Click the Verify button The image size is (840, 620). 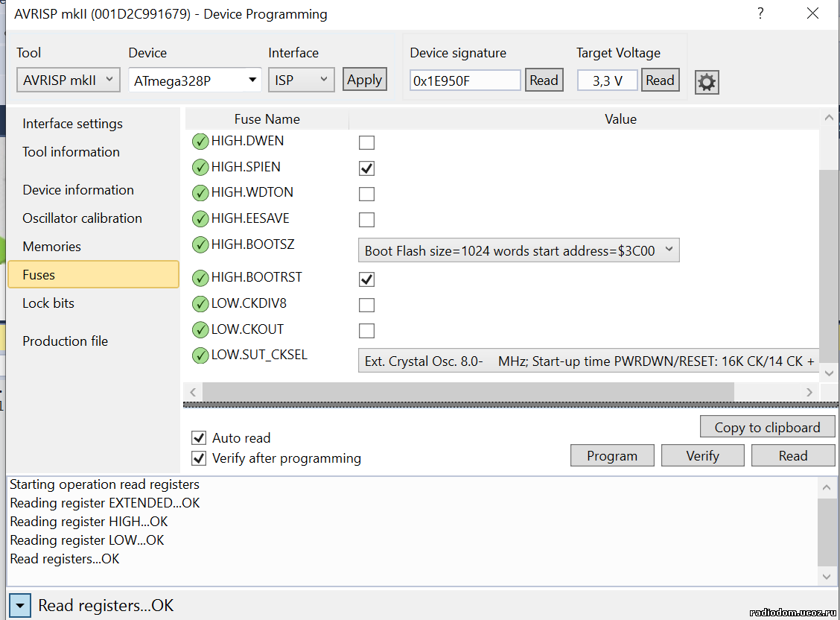[x=702, y=455]
